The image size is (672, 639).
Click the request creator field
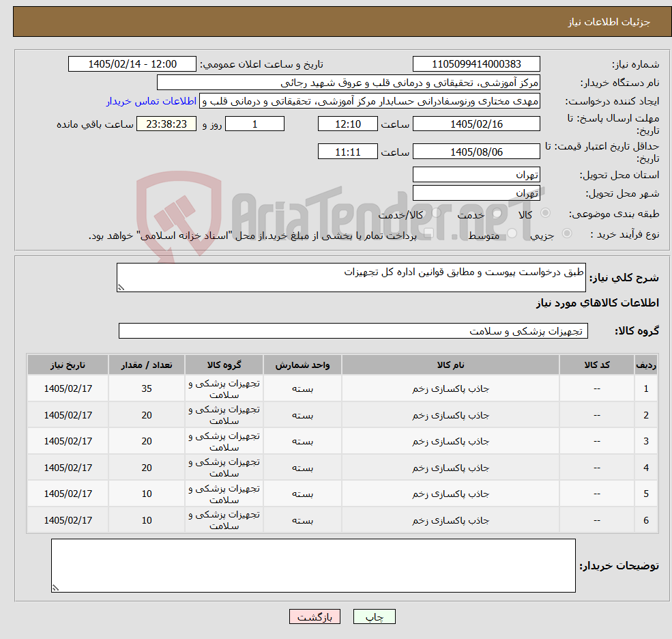pos(369,101)
